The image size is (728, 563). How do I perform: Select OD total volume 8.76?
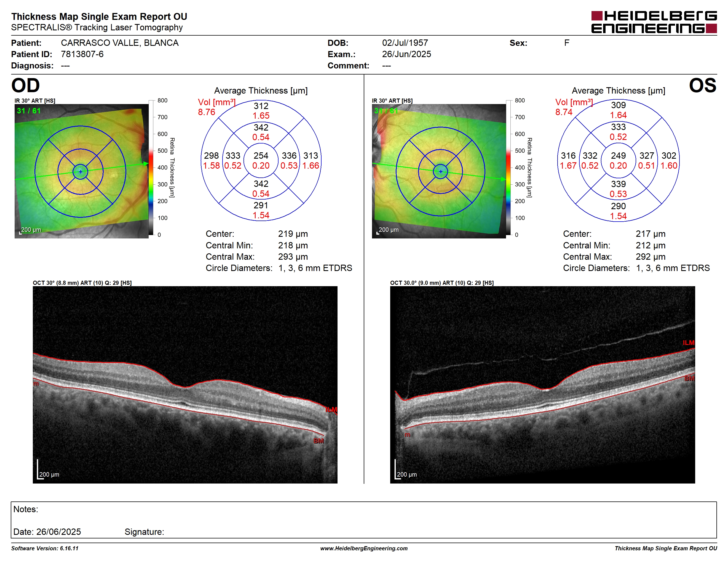pyautogui.click(x=207, y=112)
